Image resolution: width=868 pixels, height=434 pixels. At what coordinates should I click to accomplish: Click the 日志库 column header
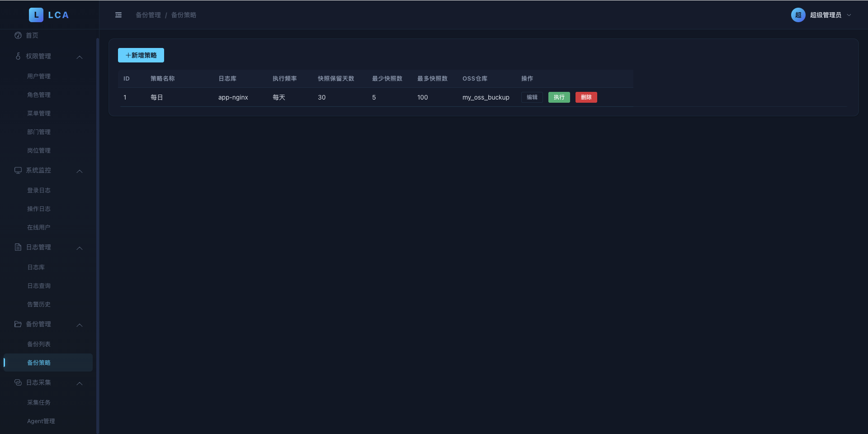(227, 78)
